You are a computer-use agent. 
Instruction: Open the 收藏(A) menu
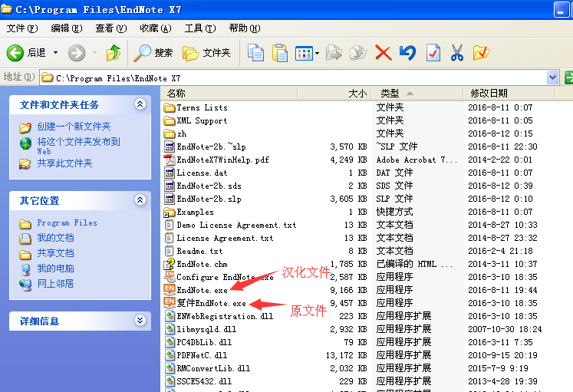click(x=156, y=28)
